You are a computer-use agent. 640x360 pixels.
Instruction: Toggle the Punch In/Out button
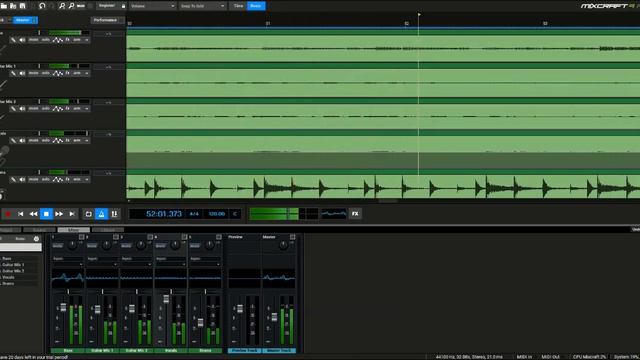click(x=114, y=214)
